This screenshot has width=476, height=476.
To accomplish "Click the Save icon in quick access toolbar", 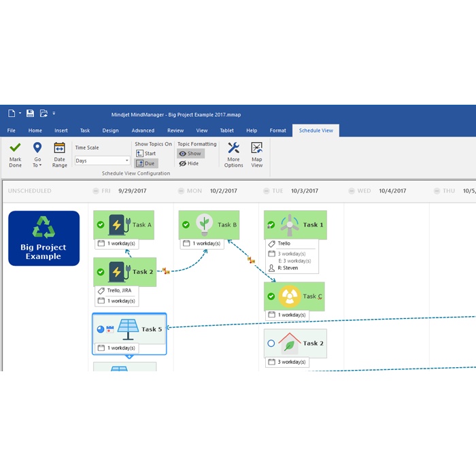I will pyautogui.click(x=31, y=114).
